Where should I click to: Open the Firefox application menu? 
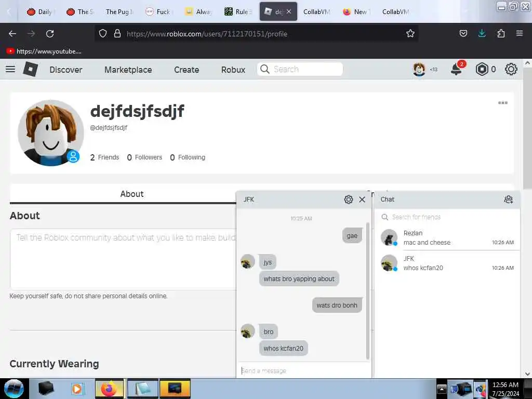pos(519,33)
